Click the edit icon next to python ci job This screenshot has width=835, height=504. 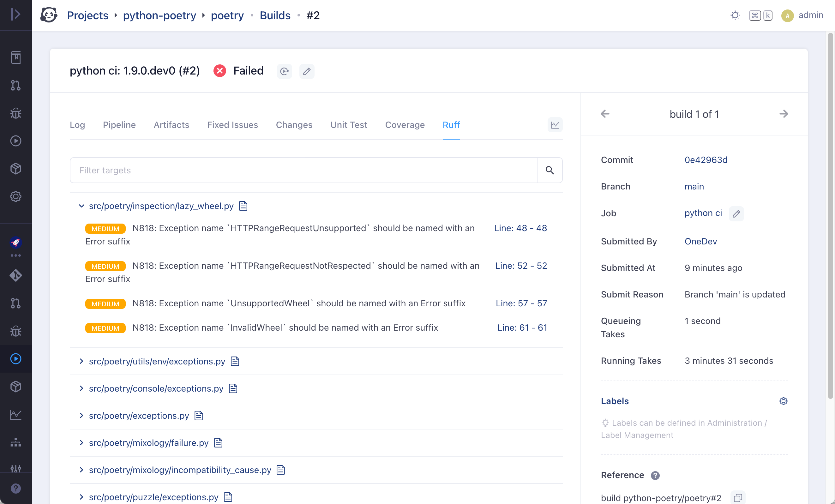tap(736, 213)
